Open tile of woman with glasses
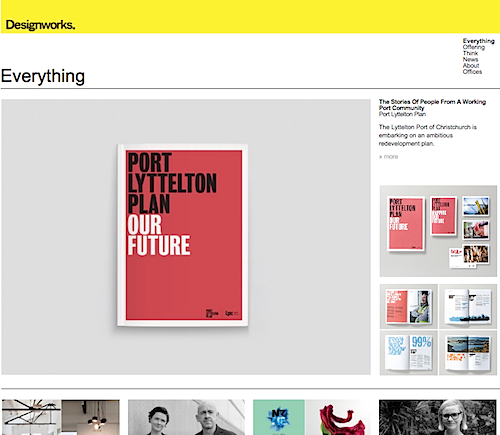 [438, 417]
